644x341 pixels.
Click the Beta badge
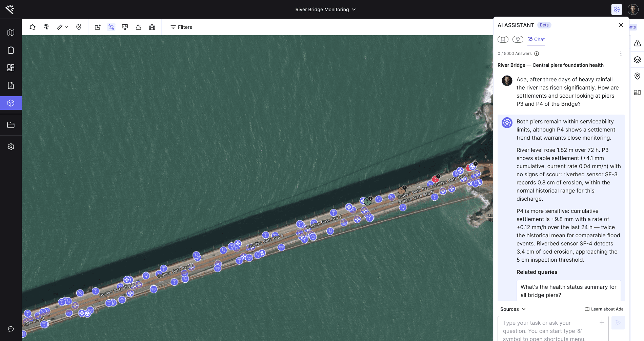[544, 25]
